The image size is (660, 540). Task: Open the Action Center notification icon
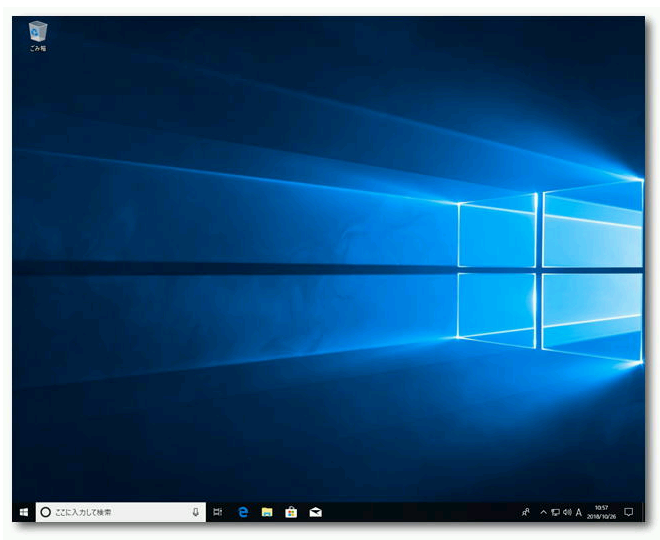[629, 512]
